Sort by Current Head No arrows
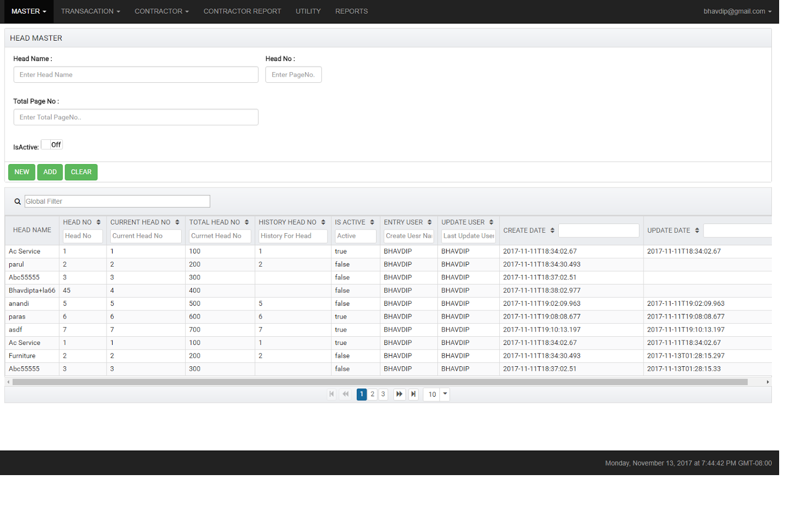Image resolution: width=812 pixels, height=508 pixels. [x=177, y=223]
